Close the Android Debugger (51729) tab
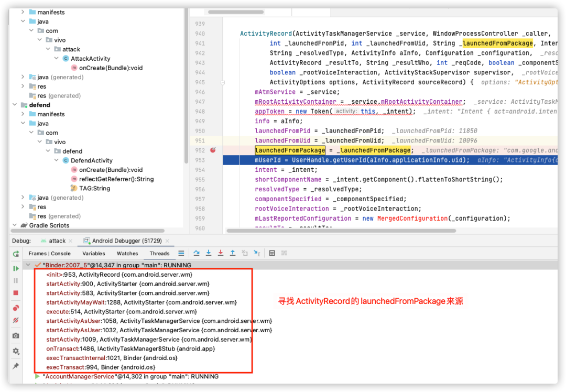The height and width of the screenshot is (392, 566). (x=168, y=241)
